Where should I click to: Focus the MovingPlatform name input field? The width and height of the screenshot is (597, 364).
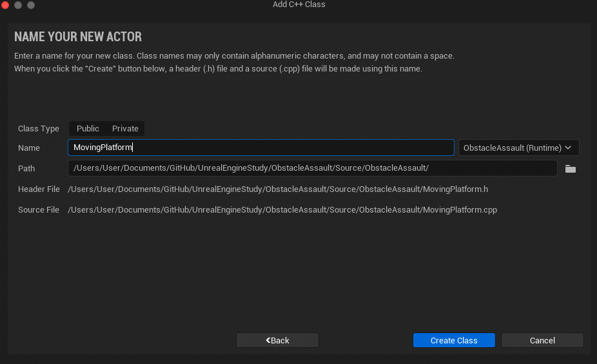point(261,148)
